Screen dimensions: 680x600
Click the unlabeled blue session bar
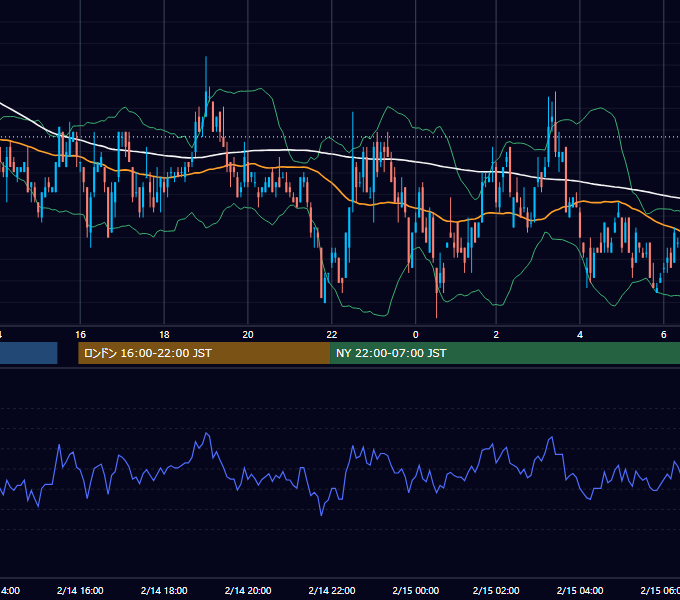coord(29,353)
